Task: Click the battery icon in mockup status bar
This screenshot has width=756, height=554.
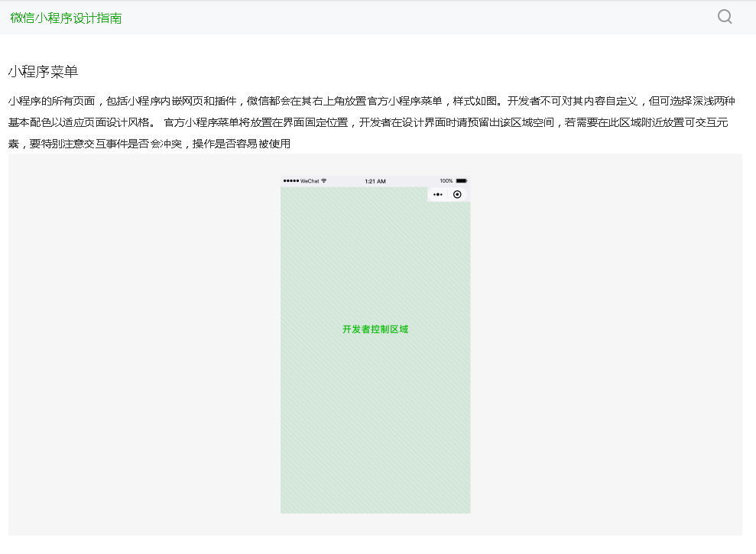Action: [462, 181]
